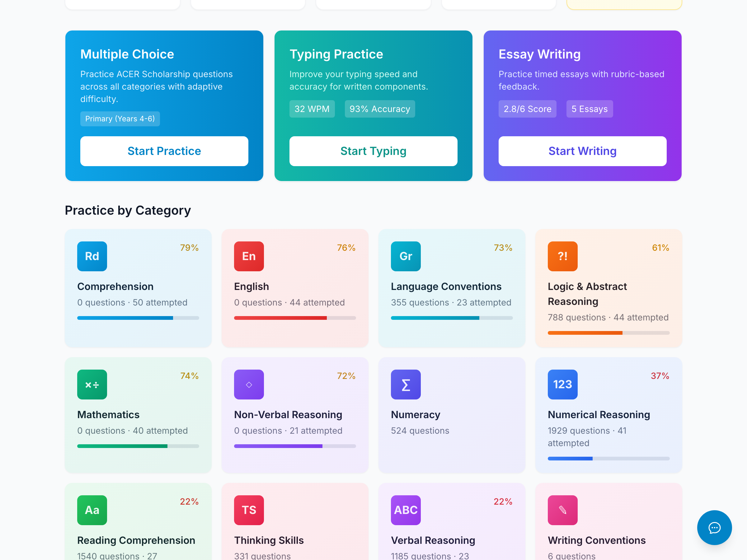Image resolution: width=747 pixels, height=560 pixels.
Task: Click the Primary (Years 4-6) level tag
Action: point(120,119)
